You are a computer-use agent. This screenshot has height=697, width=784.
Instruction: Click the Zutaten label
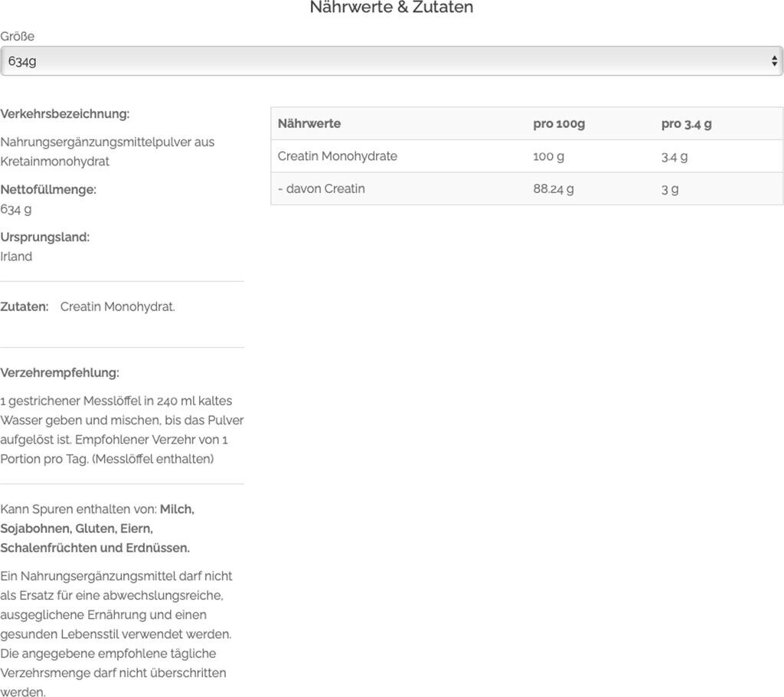coord(24,306)
